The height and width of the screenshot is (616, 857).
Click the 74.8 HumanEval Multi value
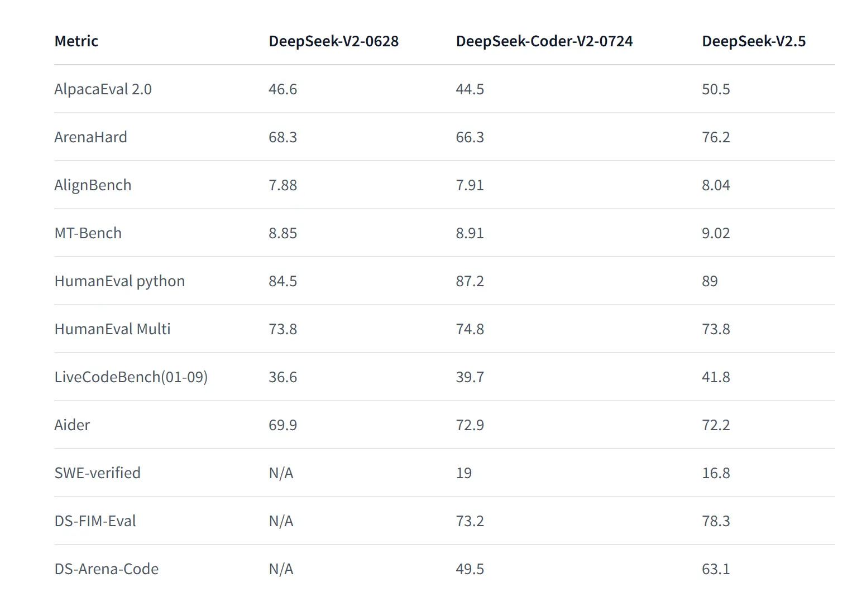(470, 329)
